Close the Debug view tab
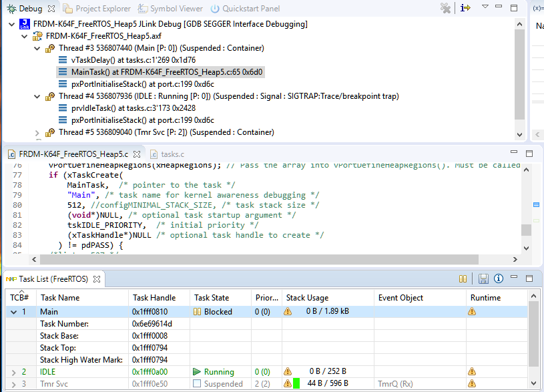 [x=51, y=8]
